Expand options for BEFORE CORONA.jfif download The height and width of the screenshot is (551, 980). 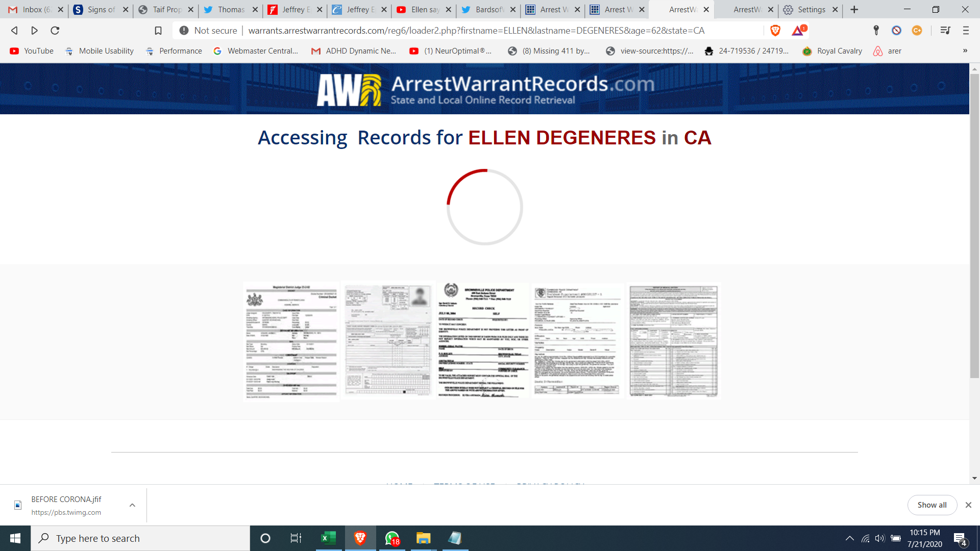(132, 505)
